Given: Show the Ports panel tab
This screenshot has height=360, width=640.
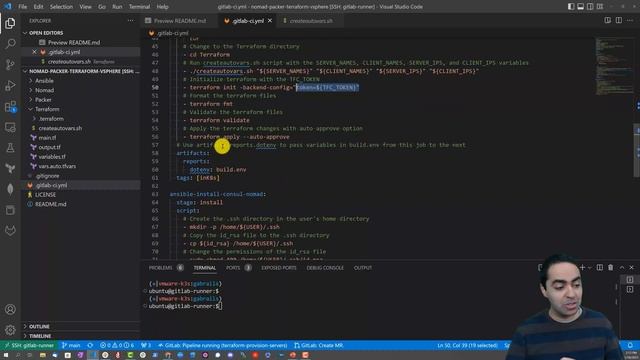Looking at the screenshot, I should [x=233, y=268].
